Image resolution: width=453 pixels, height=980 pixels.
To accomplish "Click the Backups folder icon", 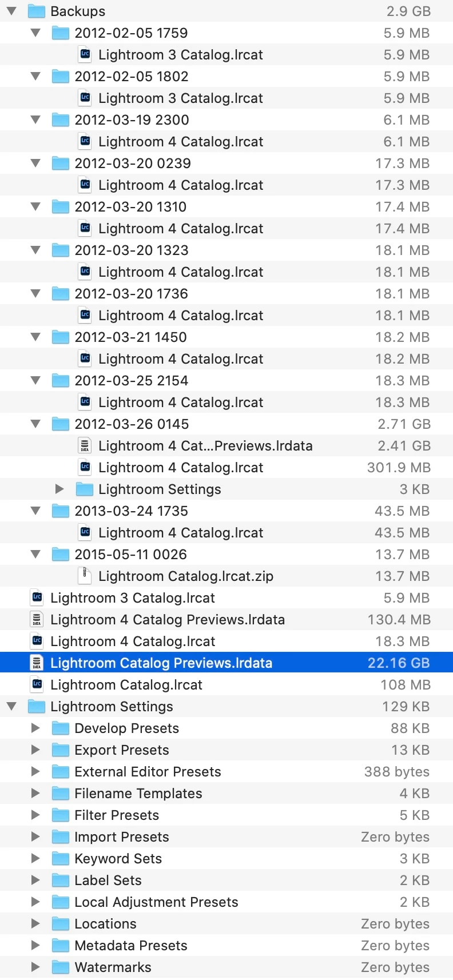I will pyautogui.click(x=37, y=11).
